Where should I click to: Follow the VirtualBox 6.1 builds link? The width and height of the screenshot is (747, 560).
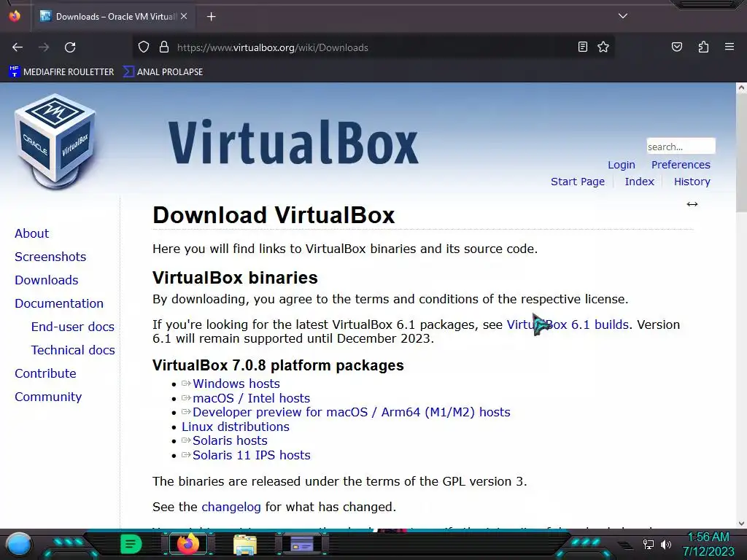pyautogui.click(x=568, y=324)
